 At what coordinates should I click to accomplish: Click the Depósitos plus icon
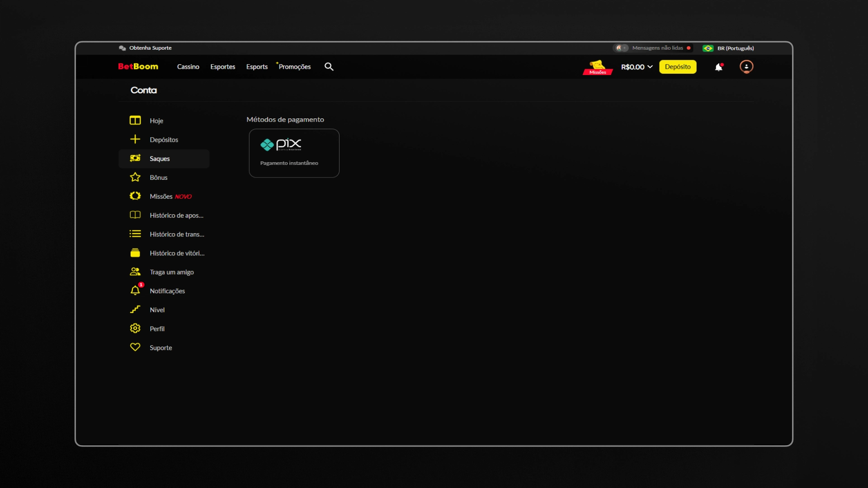point(135,139)
